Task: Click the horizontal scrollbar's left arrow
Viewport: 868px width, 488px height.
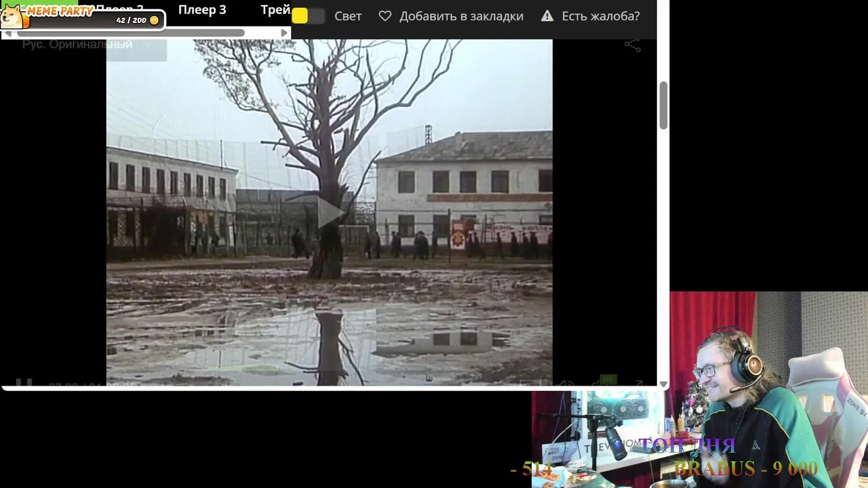Action: (x=8, y=33)
